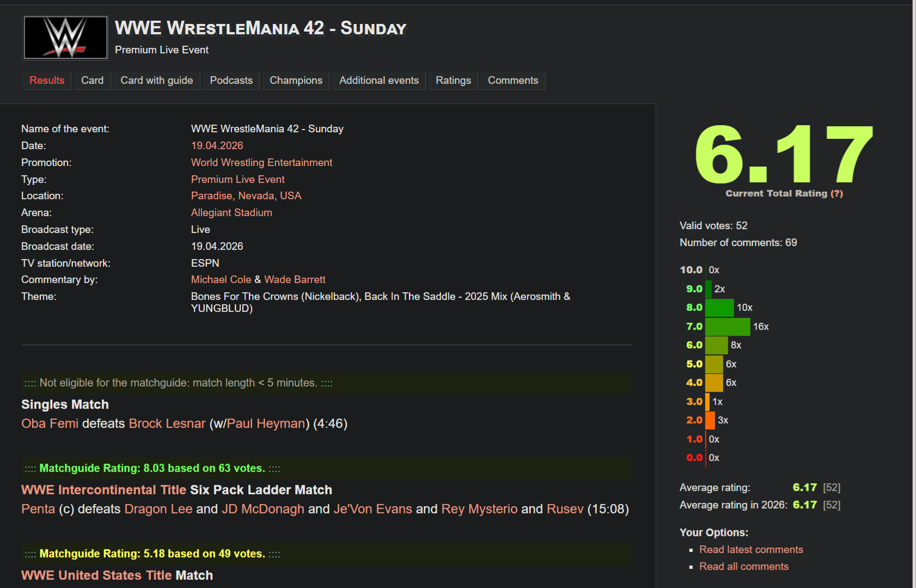Click the 5.0 rating bar with 6x
This screenshot has width=916, height=588.
coord(714,364)
